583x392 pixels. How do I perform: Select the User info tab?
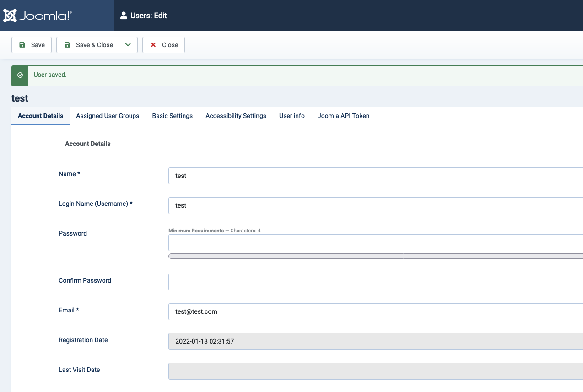point(291,116)
